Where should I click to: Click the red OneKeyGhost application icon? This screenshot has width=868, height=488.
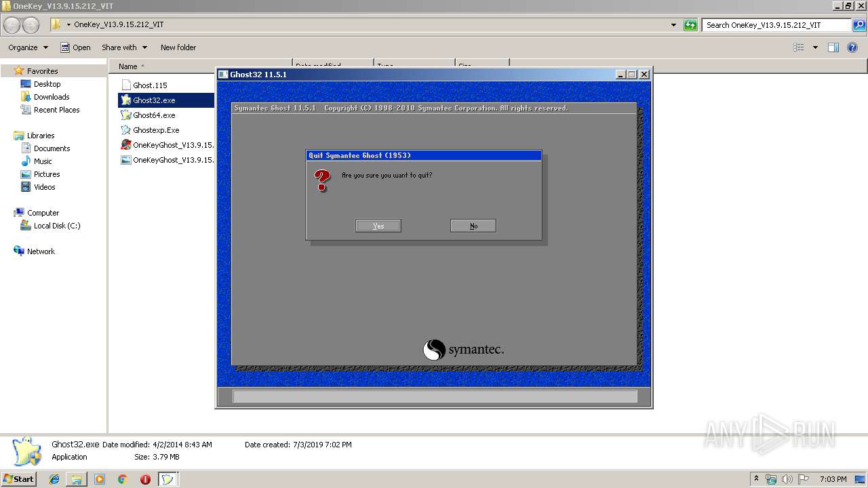126,145
